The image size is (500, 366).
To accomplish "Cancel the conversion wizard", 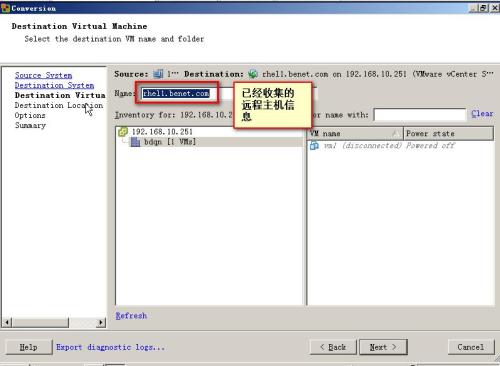I will point(471,347).
